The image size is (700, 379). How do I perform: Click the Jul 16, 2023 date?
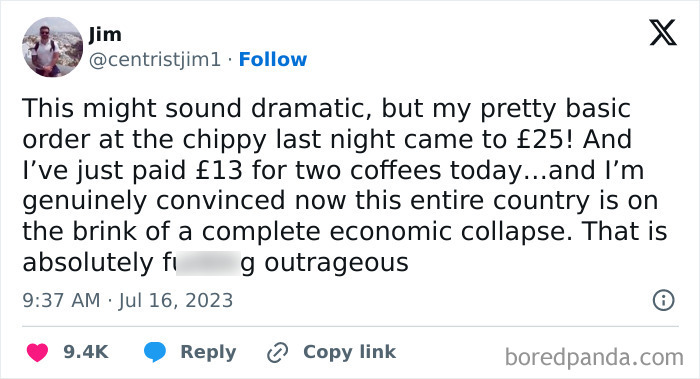point(175,300)
